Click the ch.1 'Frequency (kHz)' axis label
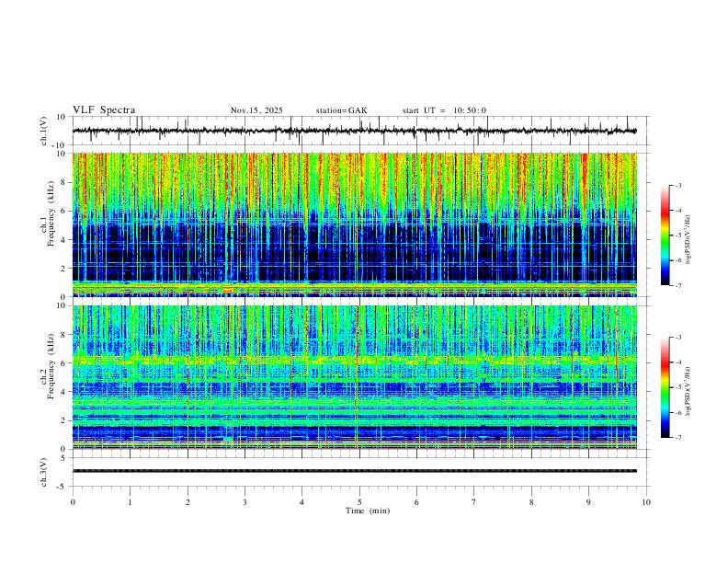This screenshot has height=563, width=728. click(x=51, y=213)
